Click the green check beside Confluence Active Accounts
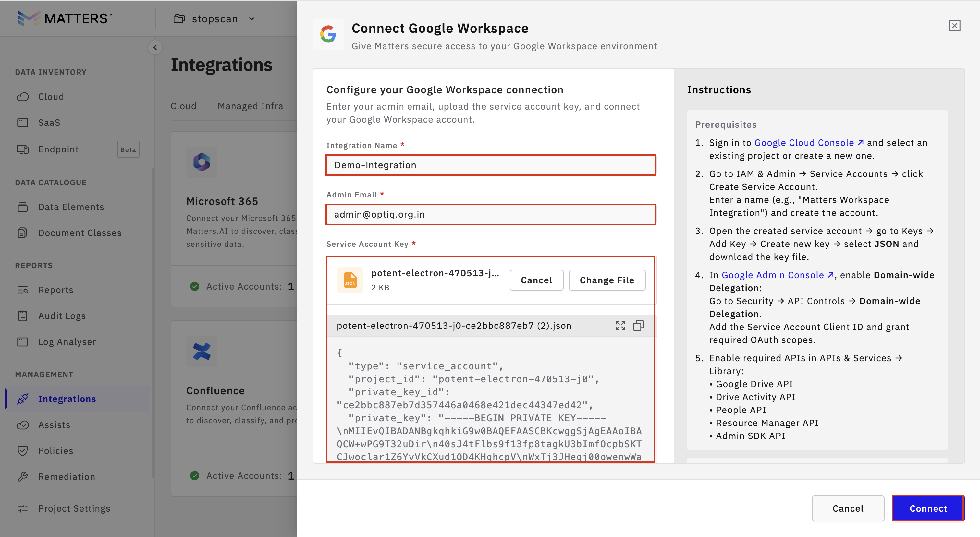Image resolution: width=980 pixels, height=537 pixels. coord(194,475)
